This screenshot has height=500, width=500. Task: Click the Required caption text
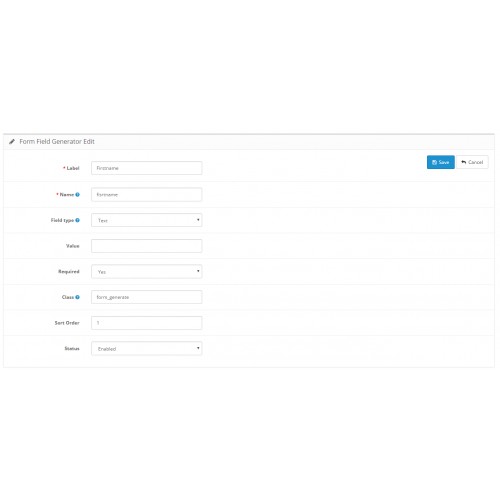point(69,272)
